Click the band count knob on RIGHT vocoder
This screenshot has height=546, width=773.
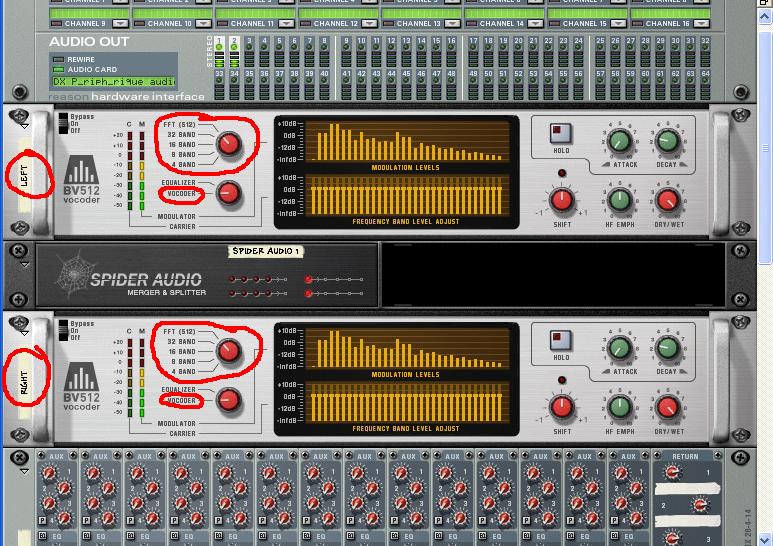[x=228, y=351]
